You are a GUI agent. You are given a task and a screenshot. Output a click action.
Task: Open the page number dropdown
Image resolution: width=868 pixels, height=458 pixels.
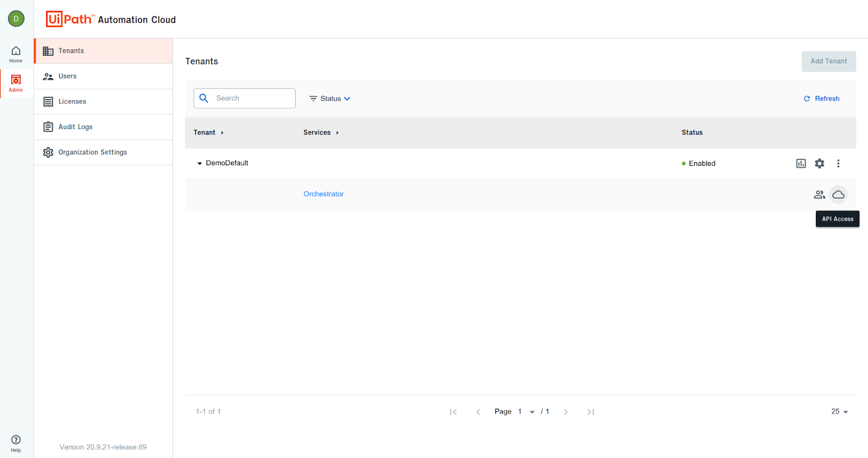(526, 412)
